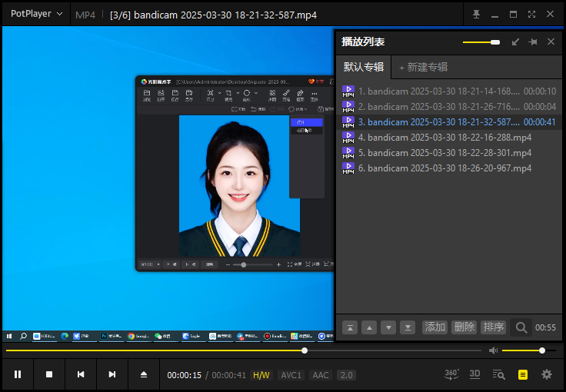
Task: Toggle the yellow playlist panel button
Action: click(523, 374)
